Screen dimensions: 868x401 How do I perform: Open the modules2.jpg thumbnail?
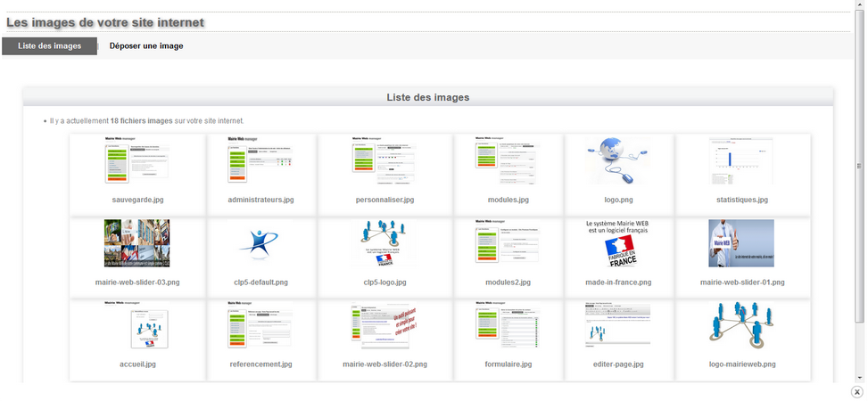(508, 243)
